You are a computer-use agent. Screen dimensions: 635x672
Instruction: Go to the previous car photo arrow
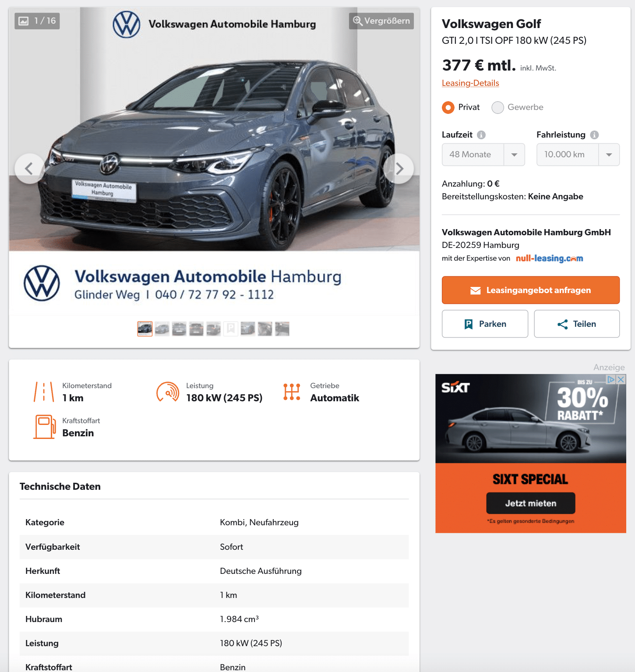(x=29, y=169)
